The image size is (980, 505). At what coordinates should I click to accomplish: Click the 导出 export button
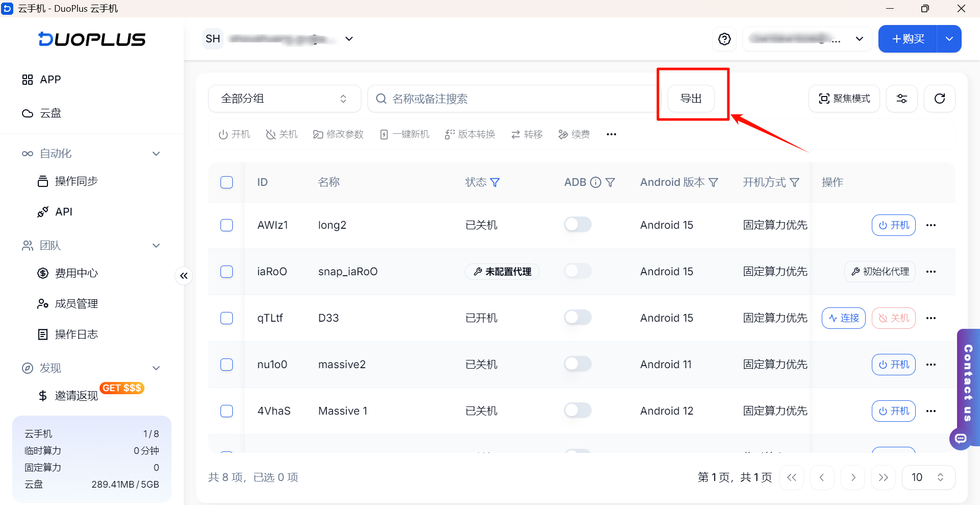(x=691, y=99)
